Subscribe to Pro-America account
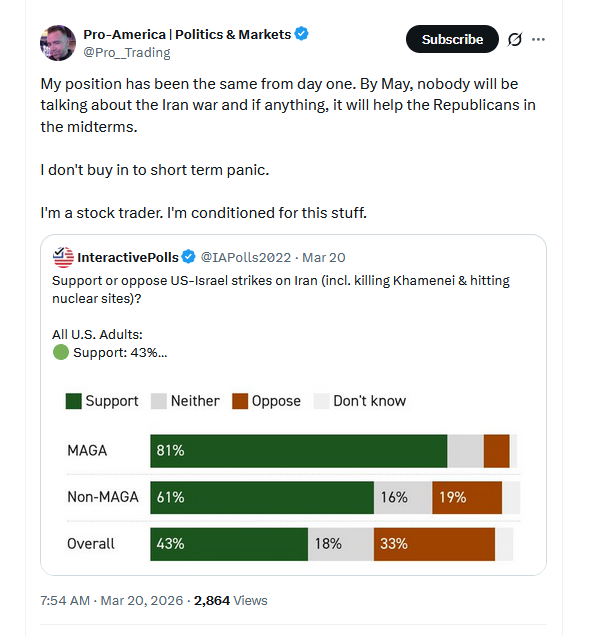The image size is (590, 636). click(452, 39)
